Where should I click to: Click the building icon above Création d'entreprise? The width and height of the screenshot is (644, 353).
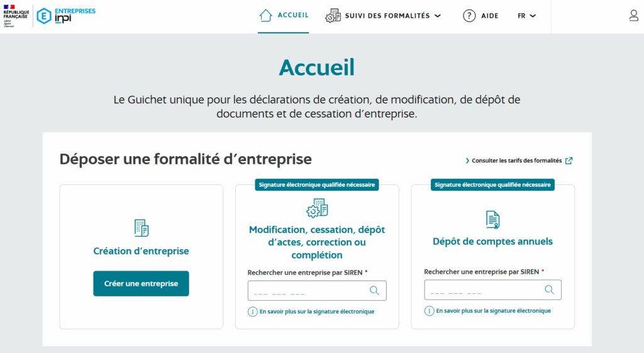pyautogui.click(x=142, y=228)
